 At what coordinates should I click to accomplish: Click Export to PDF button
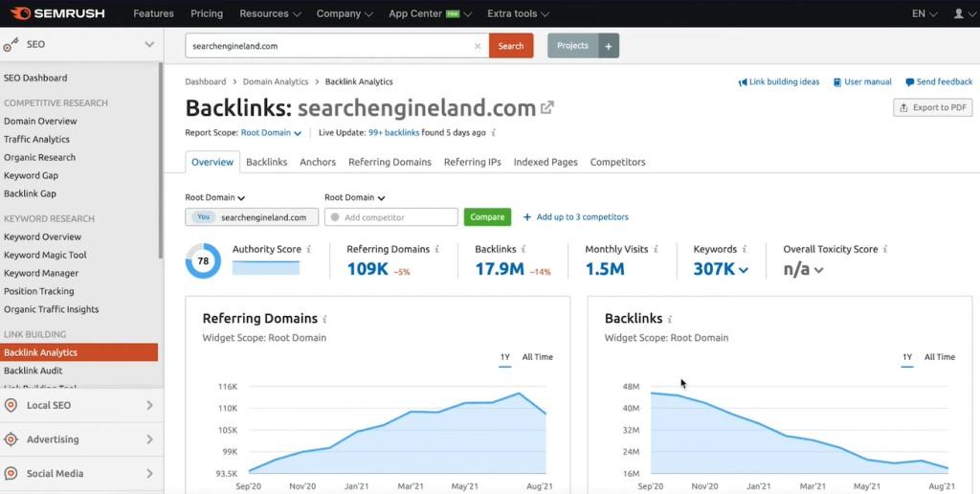click(933, 107)
